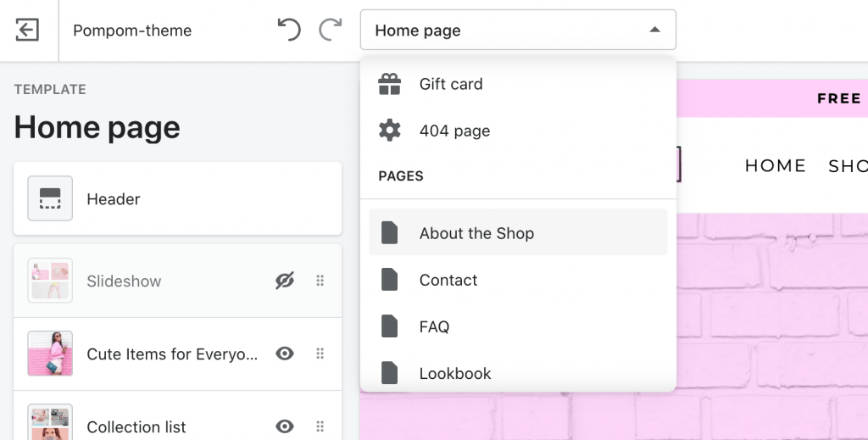Show the hidden Slideshow section

(285, 281)
